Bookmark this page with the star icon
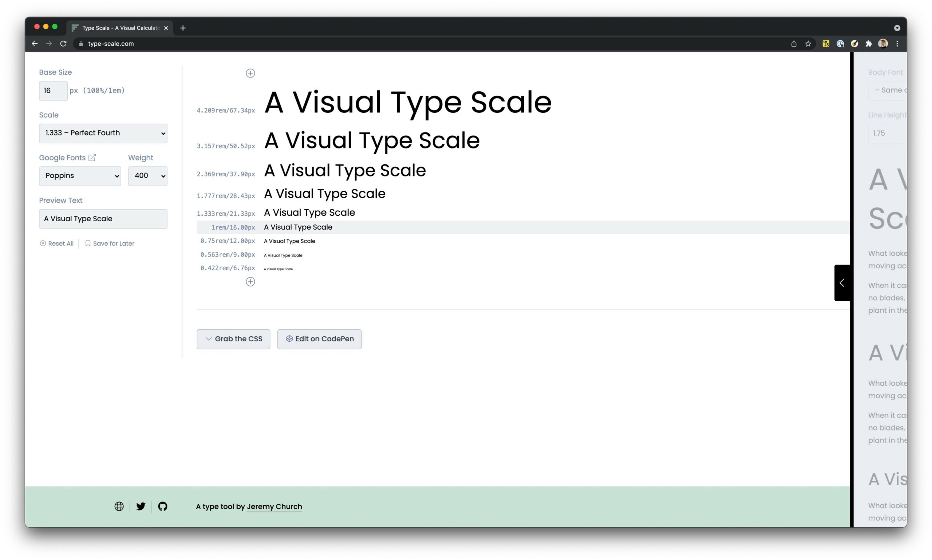The image size is (932, 560). pyautogui.click(x=808, y=44)
